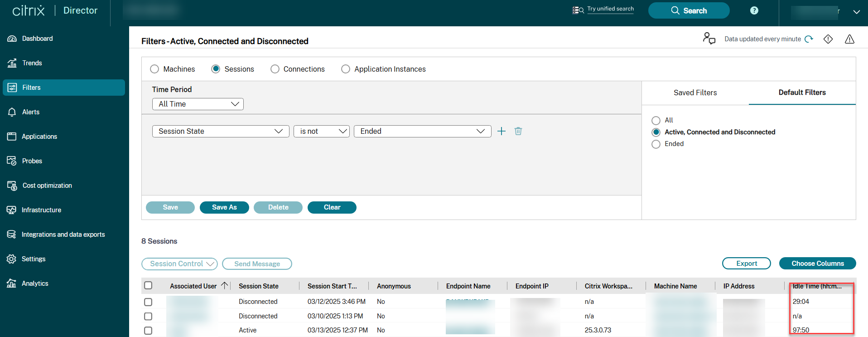Click the refresh data icon

(809, 39)
